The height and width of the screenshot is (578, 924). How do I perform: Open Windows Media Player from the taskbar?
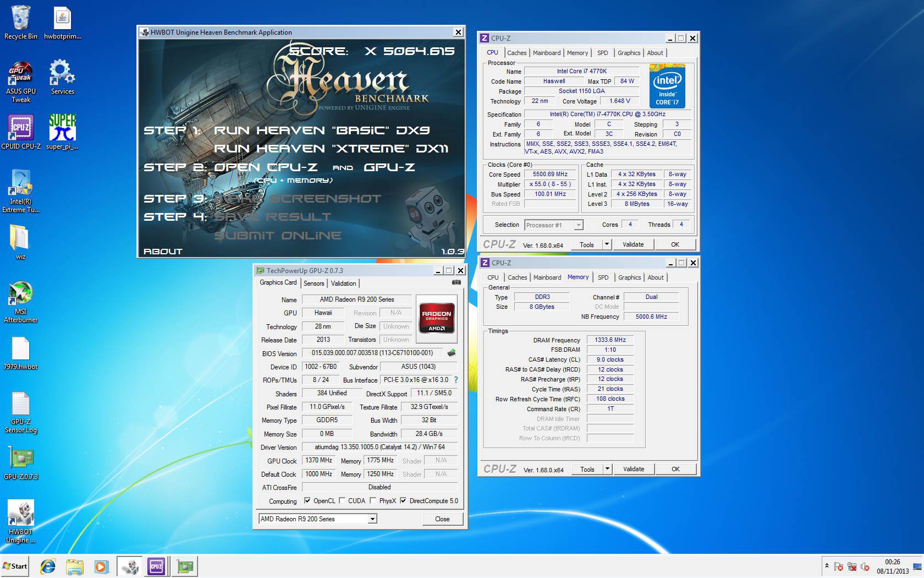tap(101, 566)
